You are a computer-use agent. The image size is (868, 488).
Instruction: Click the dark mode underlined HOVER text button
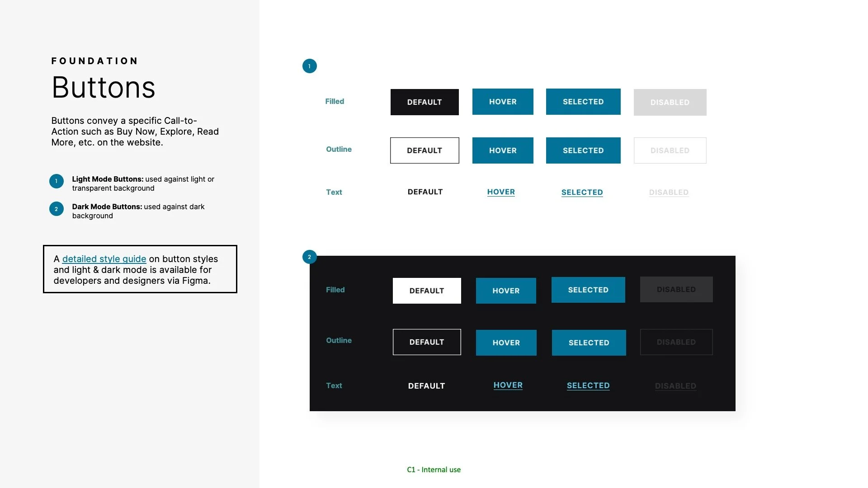click(x=508, y=385)
